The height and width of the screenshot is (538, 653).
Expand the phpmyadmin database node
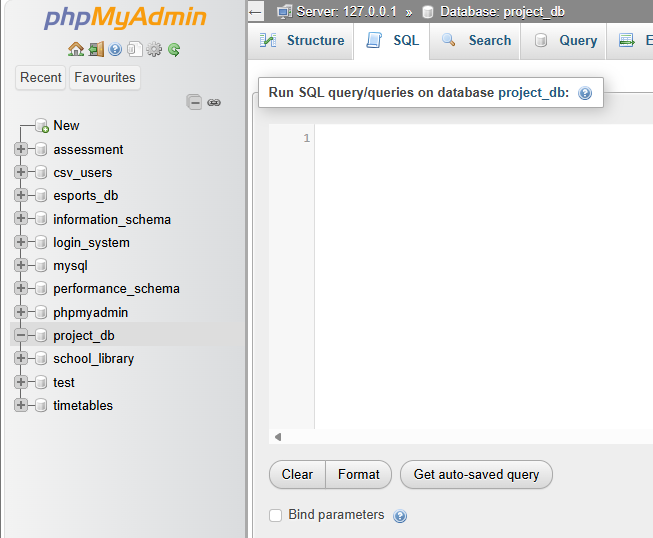pyautogui.click(x=20, y=312)
